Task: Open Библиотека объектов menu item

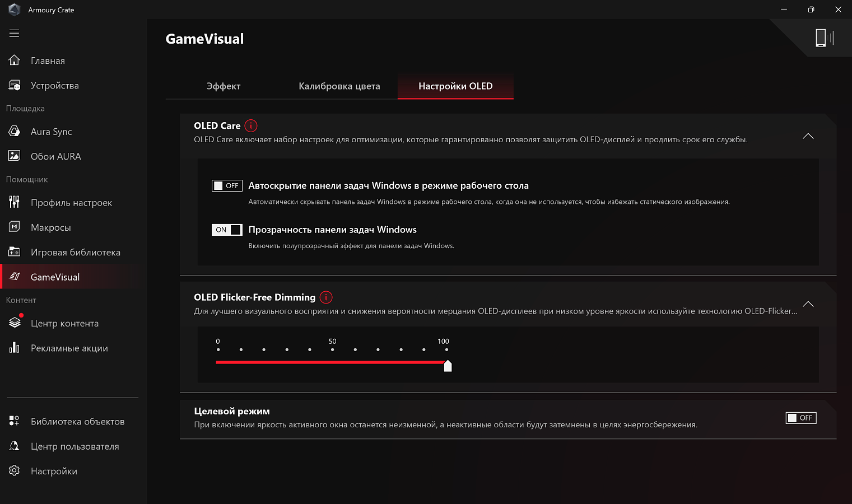Action: point(73,421)
